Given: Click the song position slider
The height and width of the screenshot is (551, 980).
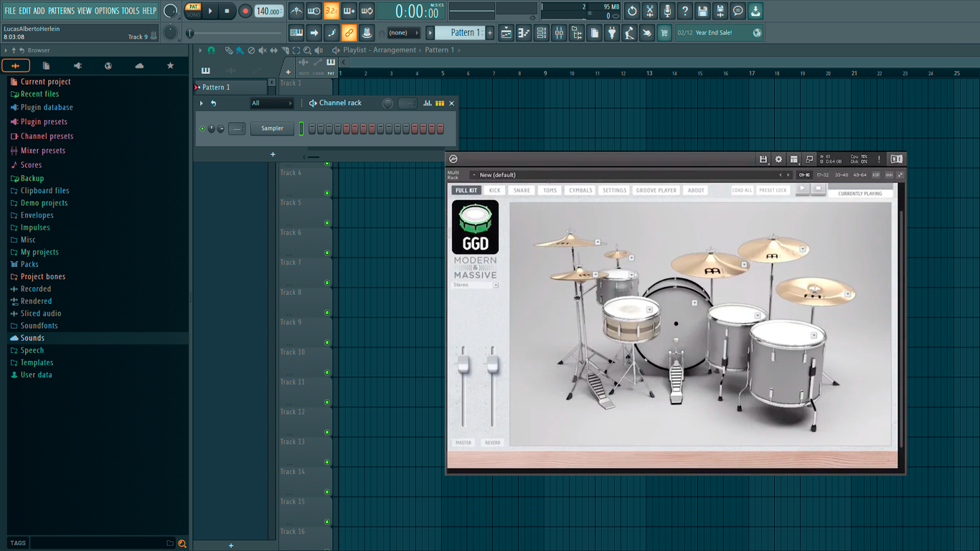Looking at the screenshot, I should point(235,33).
